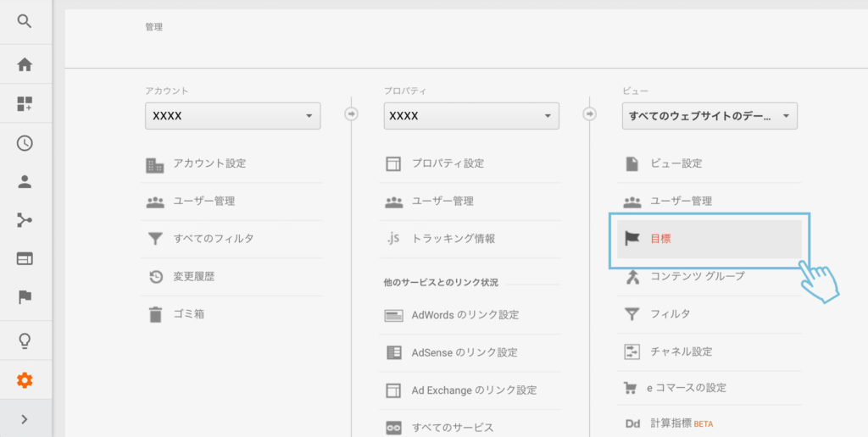Expand the sidebar with the chevron arrow

coord(25,418)
